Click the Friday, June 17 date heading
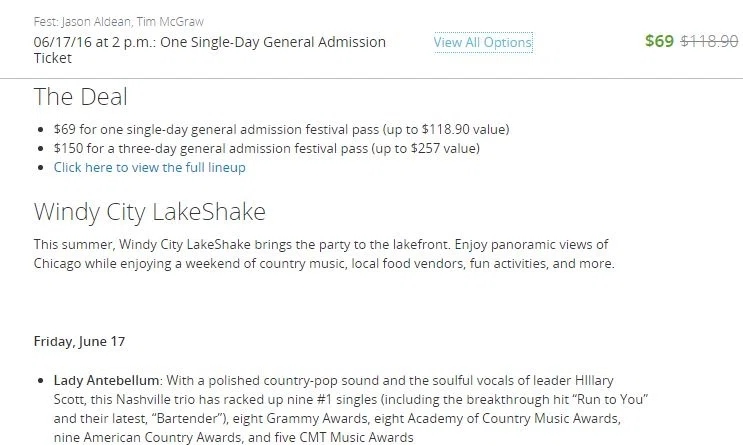Image resolution: width=743 pixels, height=445 pixels. pos(79,341)
